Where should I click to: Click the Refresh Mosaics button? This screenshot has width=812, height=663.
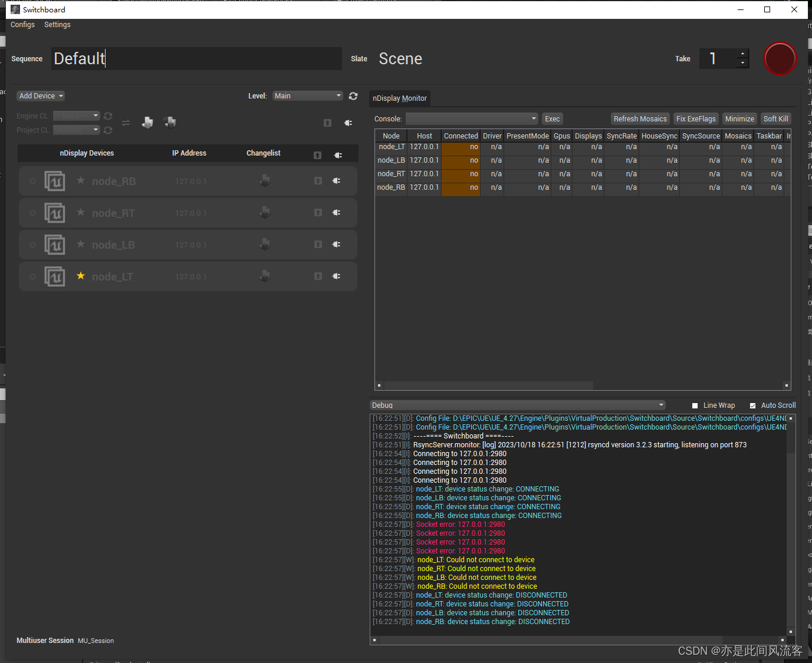[x=640, y=118]
